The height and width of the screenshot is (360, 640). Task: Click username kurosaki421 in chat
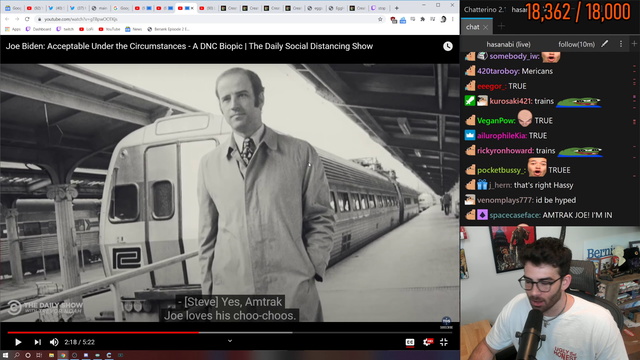pyautogui.click(x=511, y=101)
